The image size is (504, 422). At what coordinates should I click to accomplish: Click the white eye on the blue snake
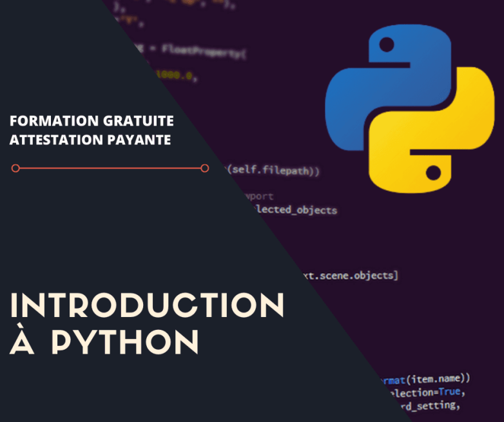tap(385, 44)
